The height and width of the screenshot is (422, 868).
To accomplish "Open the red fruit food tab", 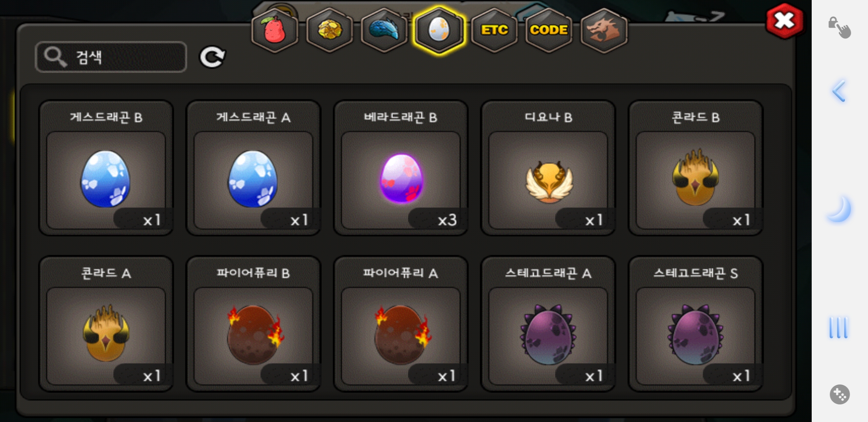I will point(274,30).
